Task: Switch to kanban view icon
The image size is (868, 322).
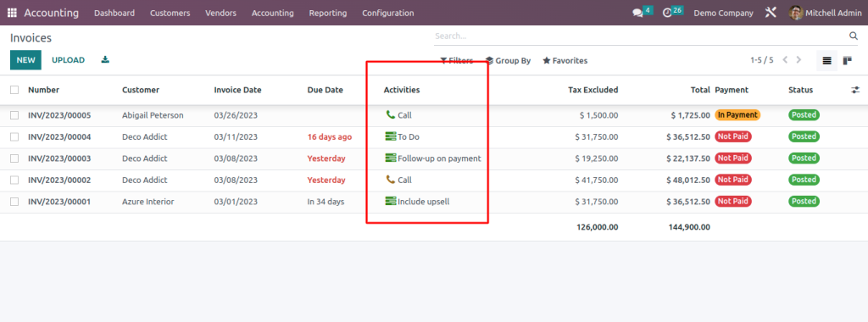Action: coord(847,60)
